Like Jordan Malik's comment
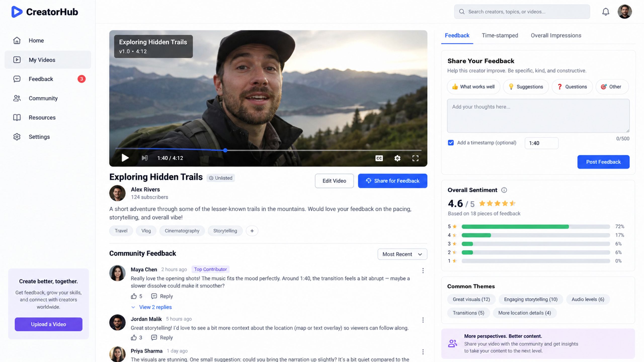Screen dimensions: 644x362 [x=134, y=337]
